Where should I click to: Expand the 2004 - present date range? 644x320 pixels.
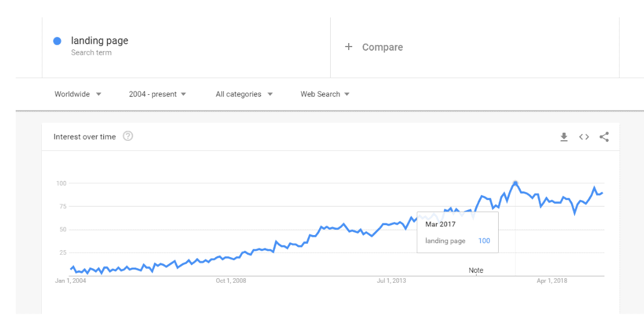[158, 94]
